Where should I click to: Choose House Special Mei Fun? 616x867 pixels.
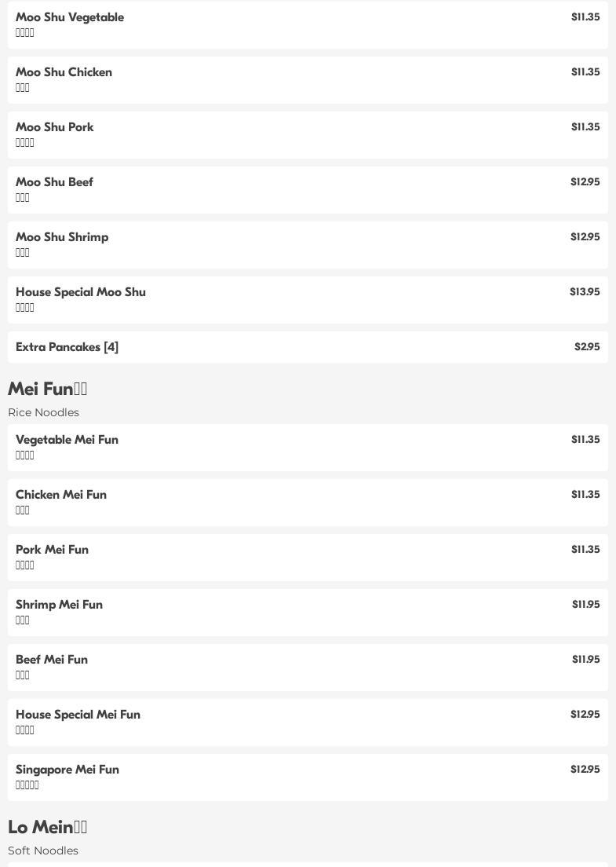pyautogui.click(x=78, y=715)
